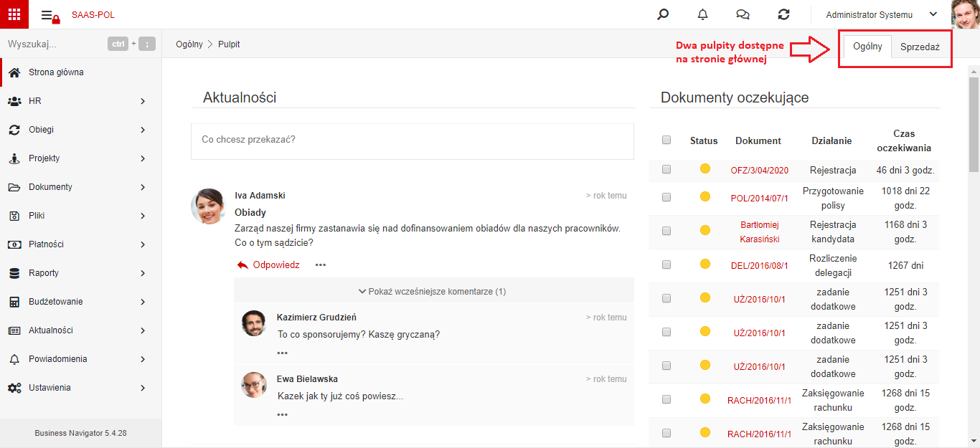980x448 pixels.
Task: Check the box for DEL/2016/08/1 row
Action: coord(666,265)
